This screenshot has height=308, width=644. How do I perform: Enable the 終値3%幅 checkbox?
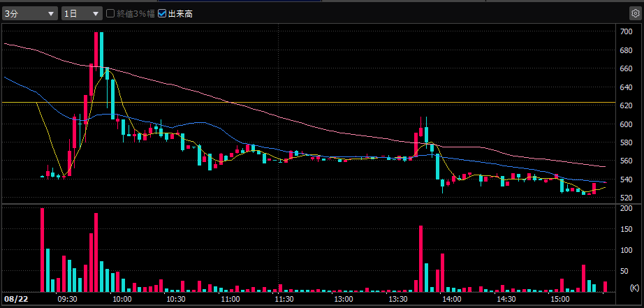(110, 13)
